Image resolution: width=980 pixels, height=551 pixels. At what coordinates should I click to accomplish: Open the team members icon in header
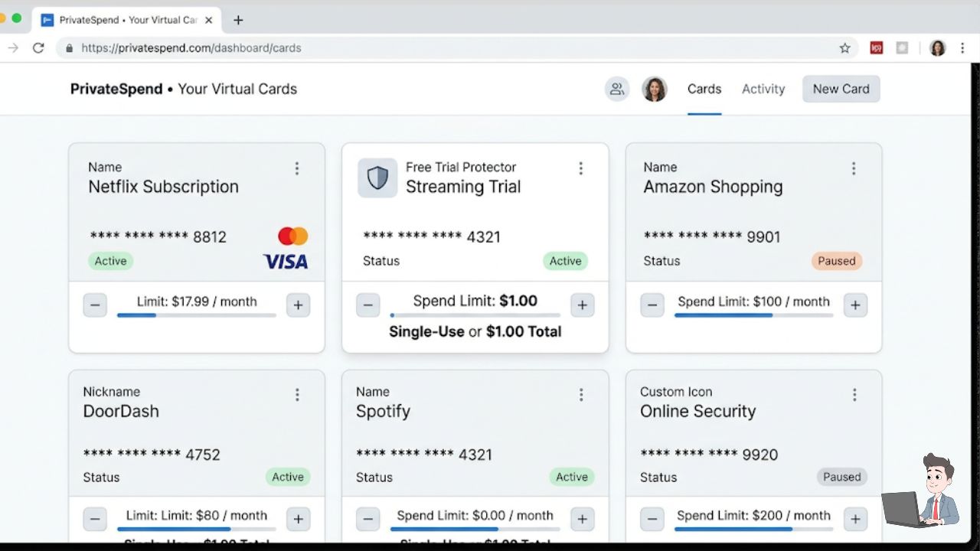pyautogui.click(x=617, y=89)
